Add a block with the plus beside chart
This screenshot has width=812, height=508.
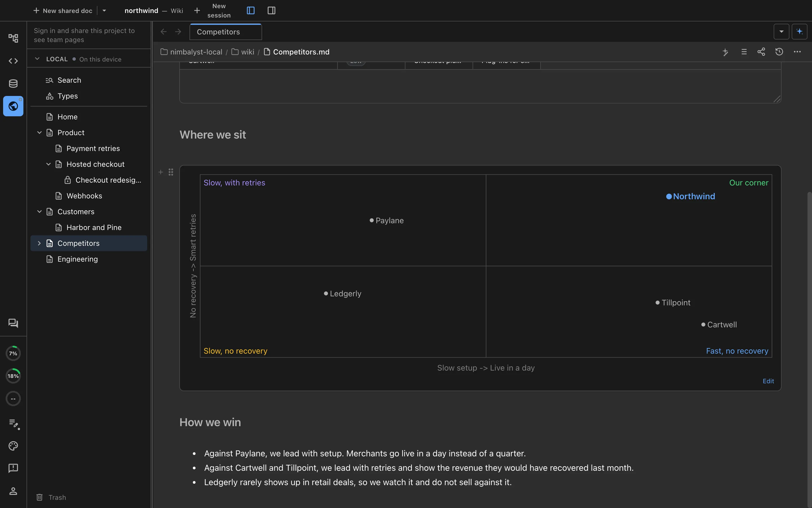161,172
